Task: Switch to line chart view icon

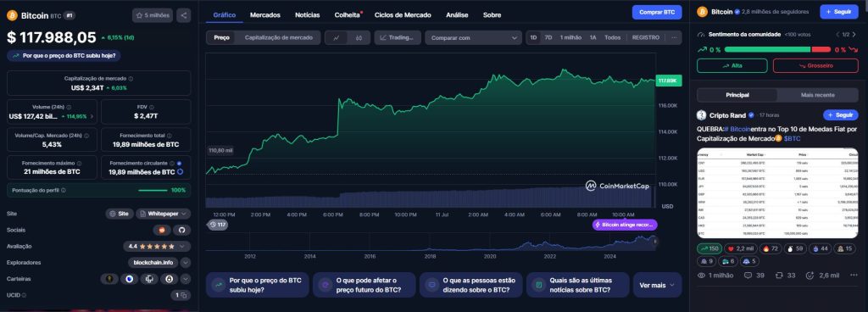Action: point(337,37)
